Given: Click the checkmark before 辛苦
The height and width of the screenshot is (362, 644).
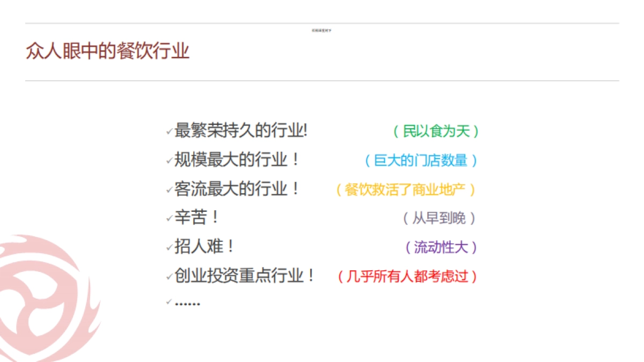Looking at the screenshot, I should 170,218.
